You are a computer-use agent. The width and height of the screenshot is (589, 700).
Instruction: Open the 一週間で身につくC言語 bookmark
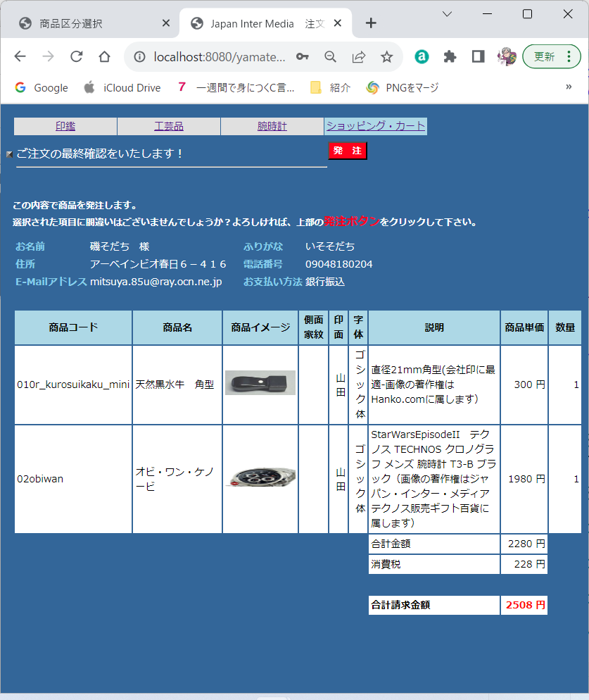point(236,87)
